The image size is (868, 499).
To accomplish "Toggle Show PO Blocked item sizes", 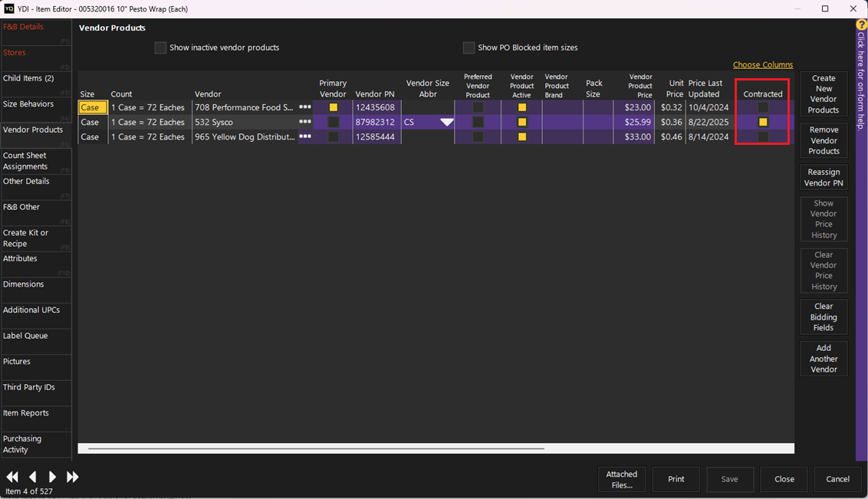I will (x=469, y=48).
